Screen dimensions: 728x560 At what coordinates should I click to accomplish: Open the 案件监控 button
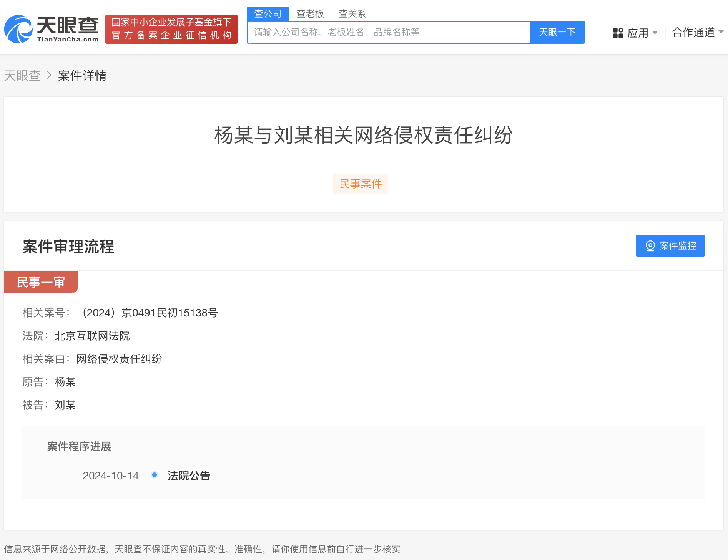[x=670, y=246]
